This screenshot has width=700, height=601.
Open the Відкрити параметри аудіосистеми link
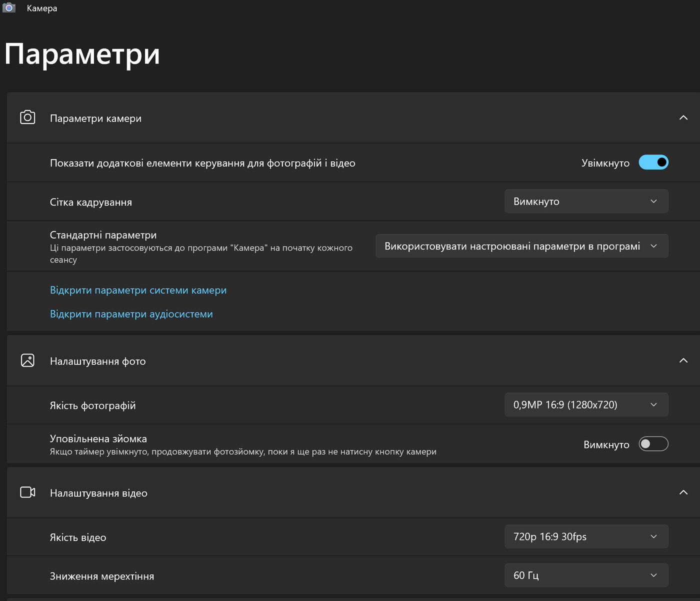131,314
